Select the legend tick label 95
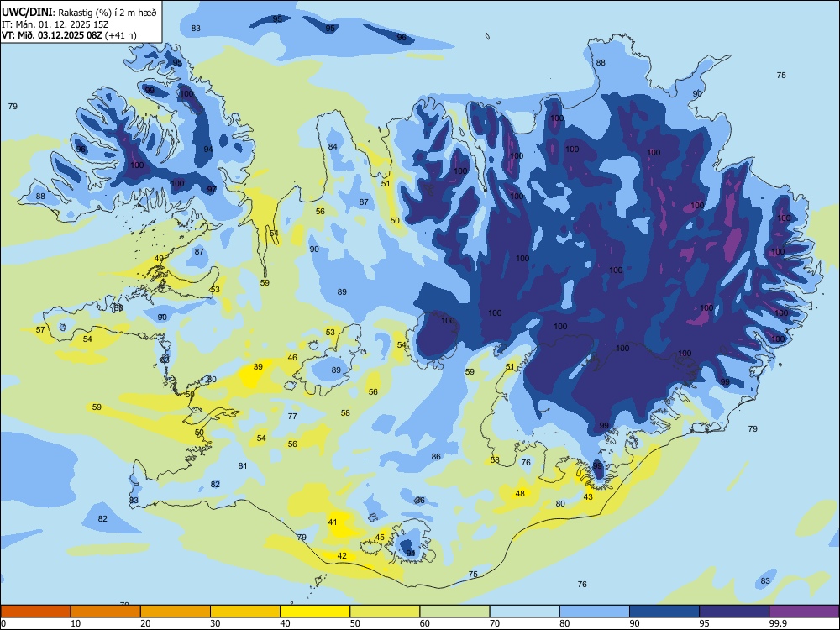840x630 pixels. pos(704,623)
